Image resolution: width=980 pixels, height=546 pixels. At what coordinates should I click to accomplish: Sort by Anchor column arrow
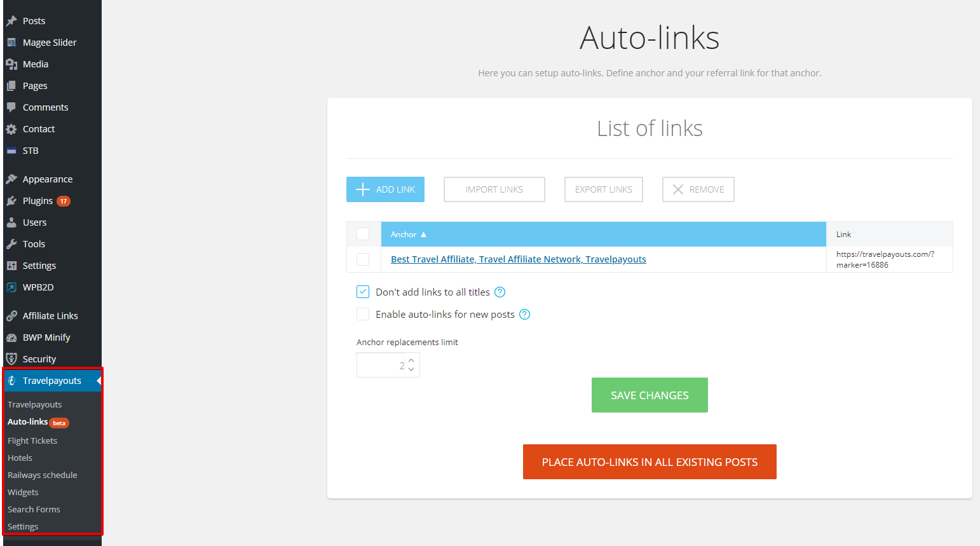coord(424,235)
